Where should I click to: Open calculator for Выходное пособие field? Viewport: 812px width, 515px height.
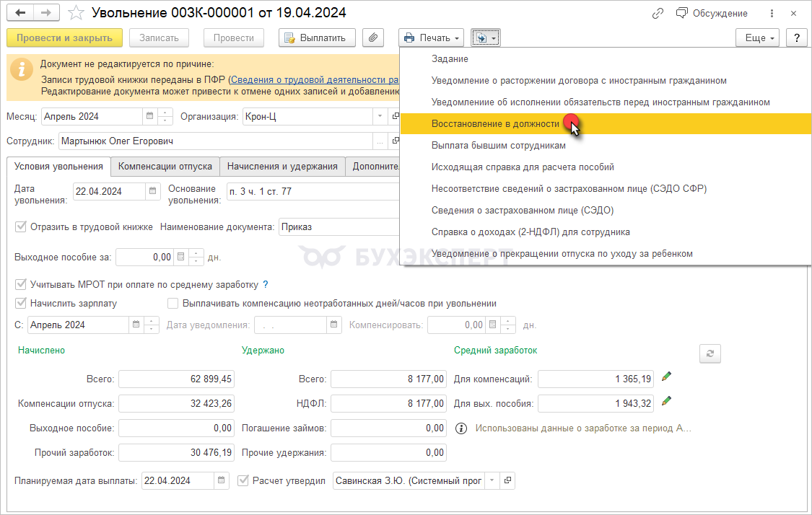tap(180, 257)
